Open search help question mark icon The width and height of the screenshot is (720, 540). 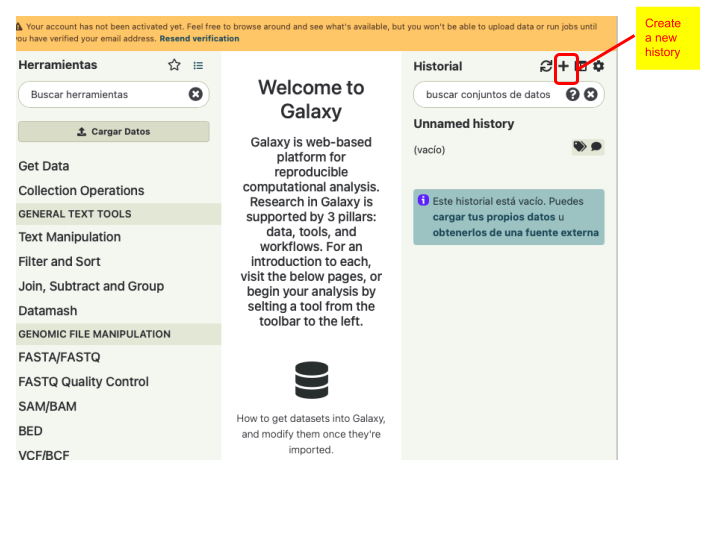click(x=572, y=94)
